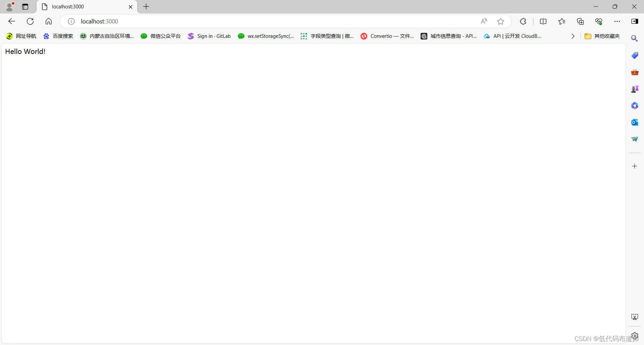644x345 pixels.
Task: Open API 云开发 CloudBase bookmark
Action: click(513, 36)
